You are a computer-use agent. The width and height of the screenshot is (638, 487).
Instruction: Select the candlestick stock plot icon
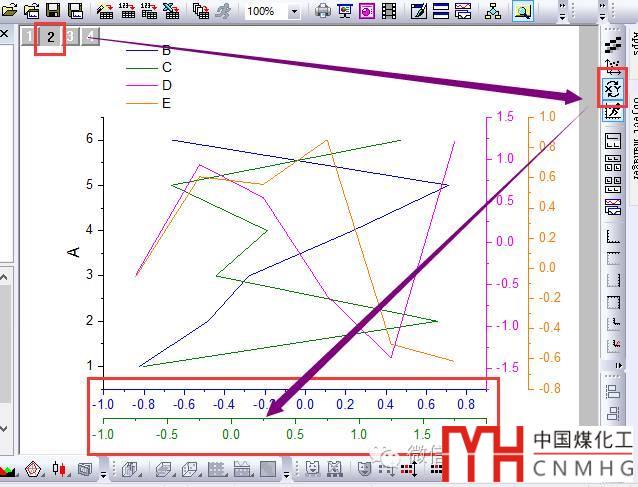click(59, 470)
